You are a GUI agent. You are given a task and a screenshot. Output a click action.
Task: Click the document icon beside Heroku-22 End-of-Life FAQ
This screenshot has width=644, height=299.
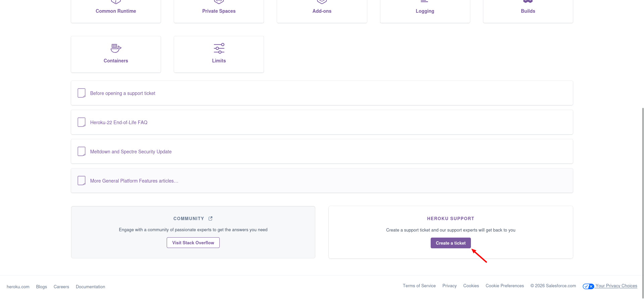[x=82, y=122]
